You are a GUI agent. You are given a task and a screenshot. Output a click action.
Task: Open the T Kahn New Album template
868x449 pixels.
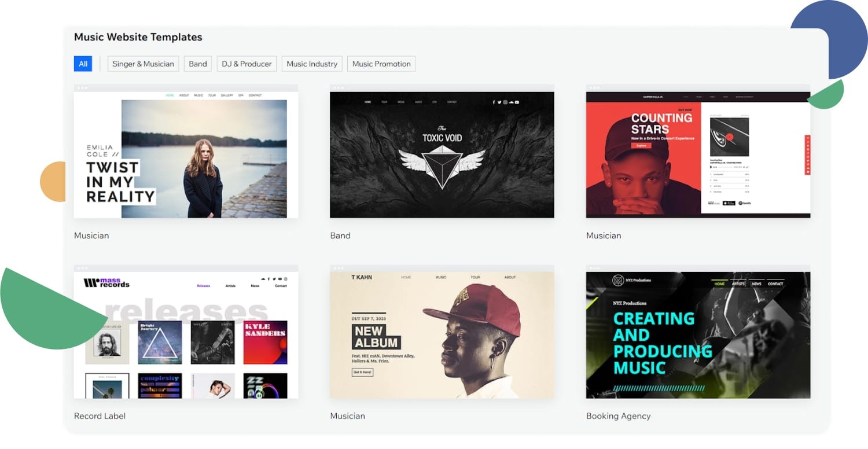[x=442, y=335]
